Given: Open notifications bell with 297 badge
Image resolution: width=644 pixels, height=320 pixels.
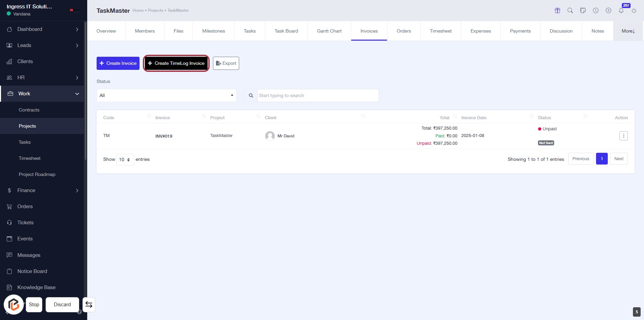Looking at the screenshot, I should click(x=621, y=10).
